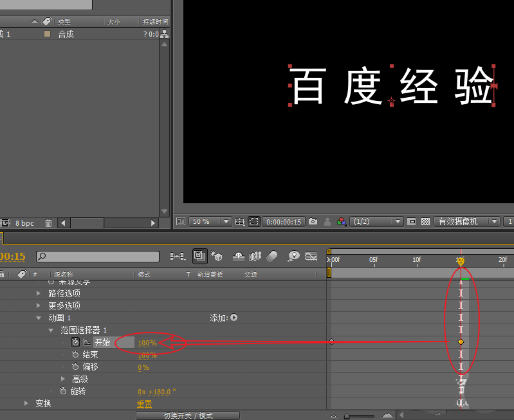
Task: Open the Brainstorm lightbulb icon
Action: point(294,256)
